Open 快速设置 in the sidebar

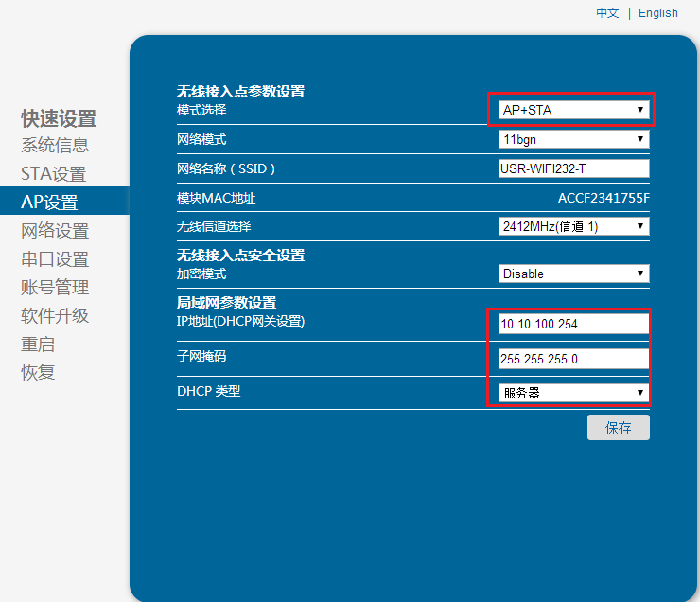click(59, 118)
